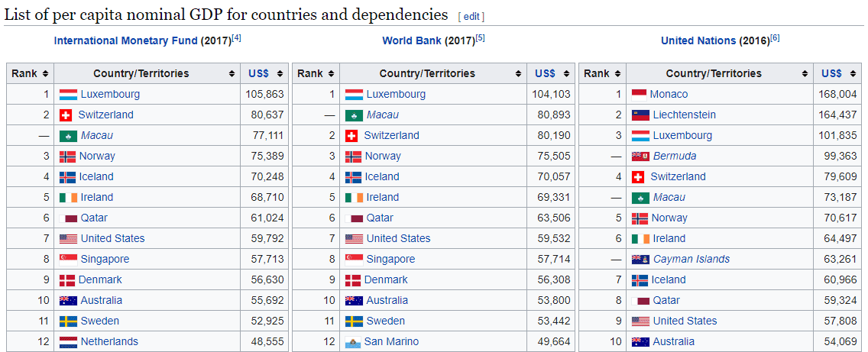
Task: Click Sweden flag in World Bank table
Action: point(354,321)
